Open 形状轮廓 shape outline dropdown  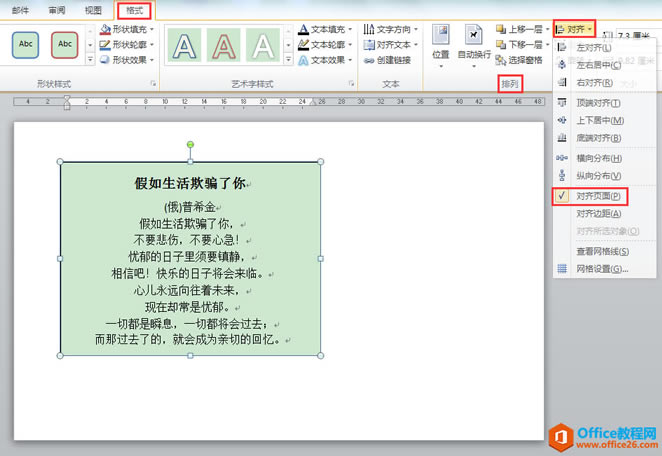127,44
